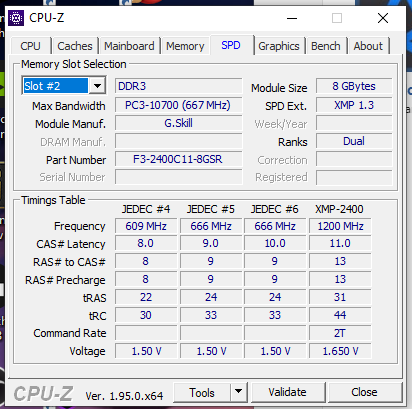
Task: Click the Slot #2 combo box
Action: 64,86
